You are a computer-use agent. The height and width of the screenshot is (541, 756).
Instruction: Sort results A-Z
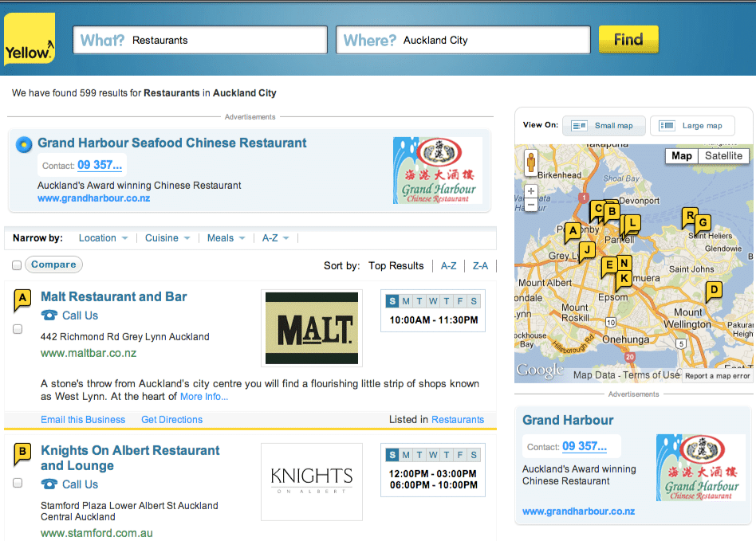point(448,266)
